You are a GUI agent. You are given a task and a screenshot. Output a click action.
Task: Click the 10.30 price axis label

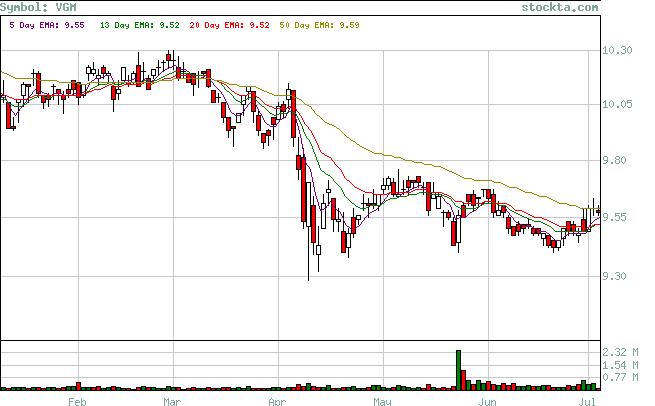[x=617, y=50]
